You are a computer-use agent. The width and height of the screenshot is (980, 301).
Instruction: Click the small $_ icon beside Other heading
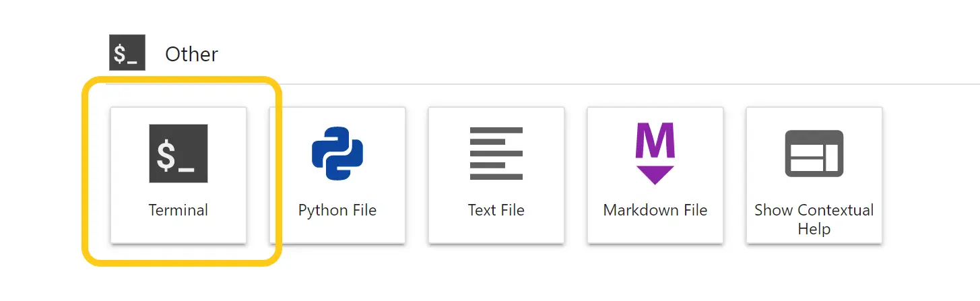click(x=127, y=53)
